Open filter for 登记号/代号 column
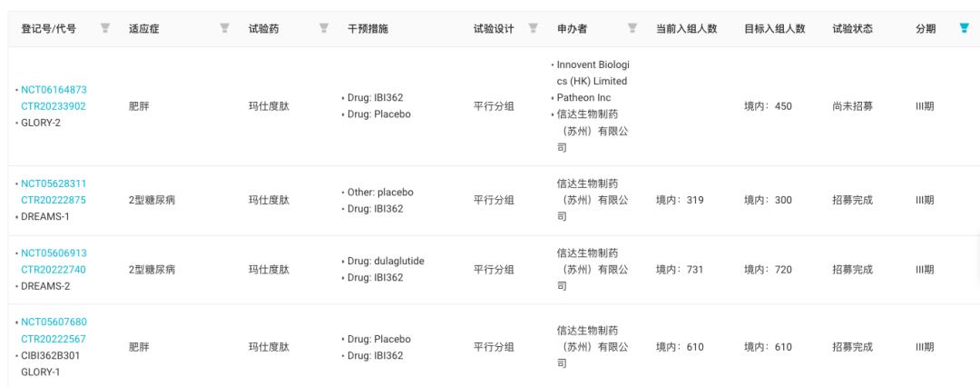Screen dimensions: 980x387 tap(105, 27)
